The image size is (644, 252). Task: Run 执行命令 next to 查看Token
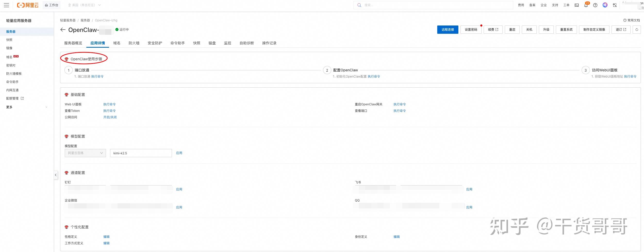110,111
